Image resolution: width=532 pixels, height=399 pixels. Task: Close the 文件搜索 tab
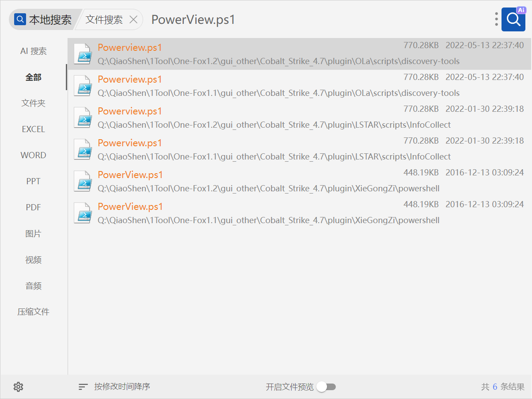[133, 19]
